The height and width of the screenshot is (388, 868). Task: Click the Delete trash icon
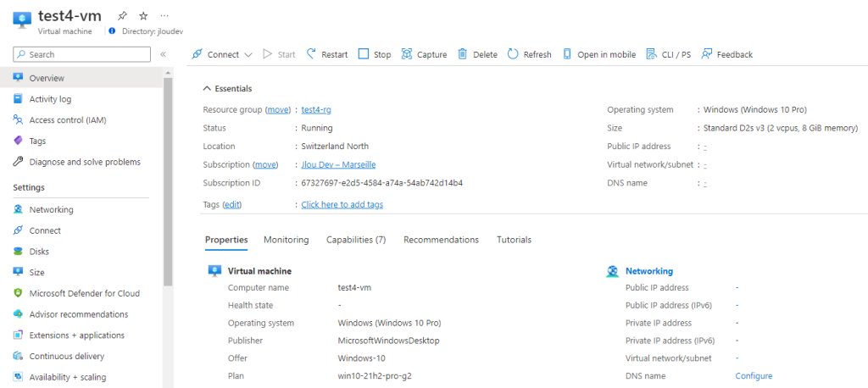pos(463,54)
